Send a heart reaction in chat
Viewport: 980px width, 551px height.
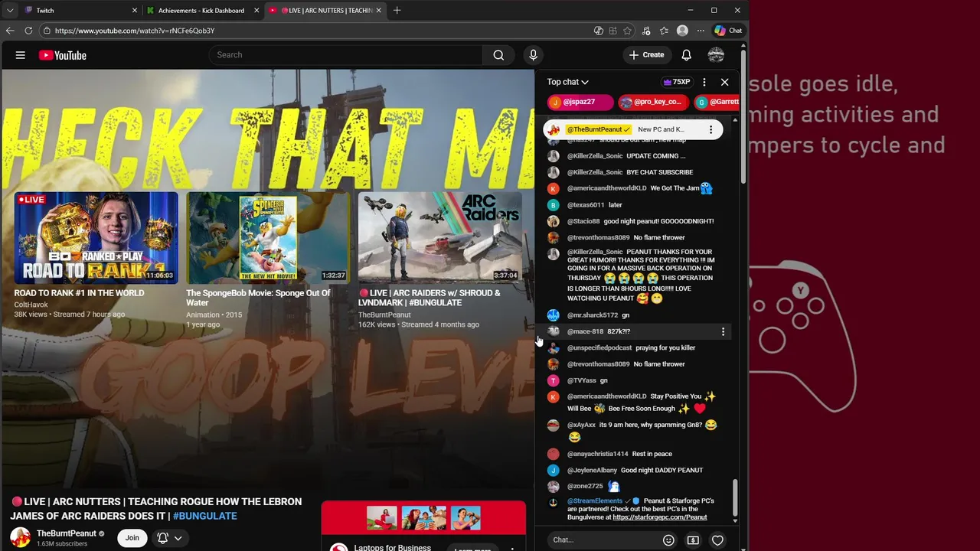pos(717,540)
